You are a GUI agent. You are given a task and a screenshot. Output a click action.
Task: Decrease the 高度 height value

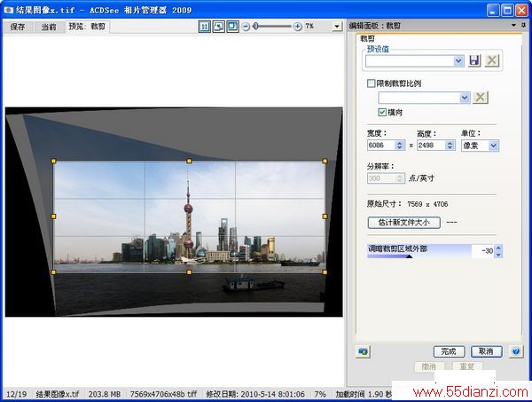[450, 147]
